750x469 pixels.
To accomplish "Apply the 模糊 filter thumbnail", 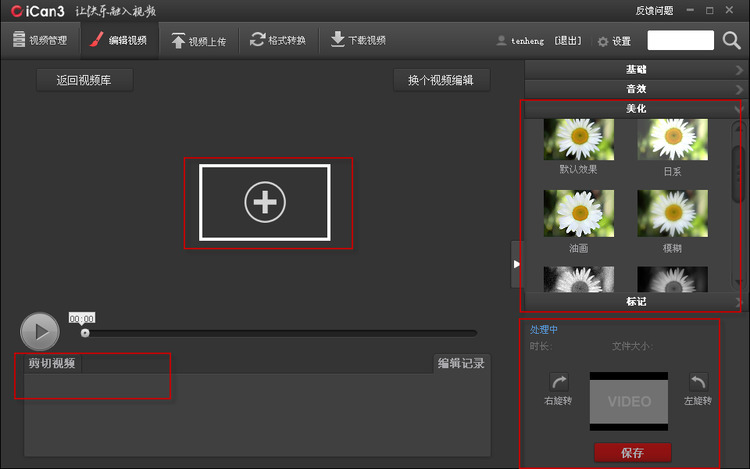I will click(673, 213).
